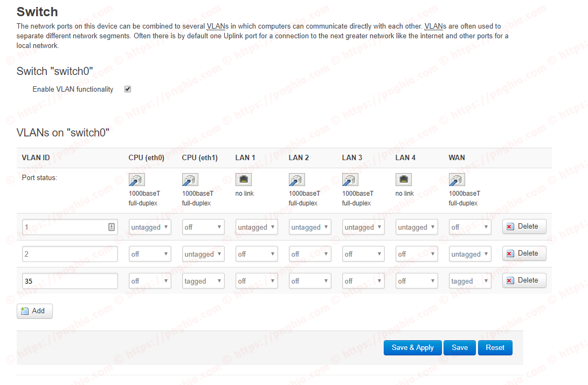This screenshot has width=588, height=385.
Task: Open VLAN 1 CPU (eth0) untagged dropdown
Action: [x=150, y=227]
